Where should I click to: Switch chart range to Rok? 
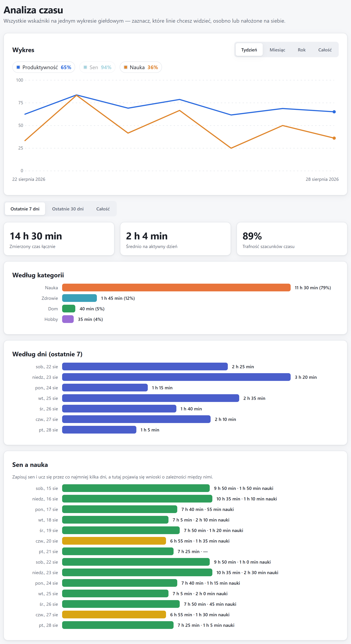302,50
